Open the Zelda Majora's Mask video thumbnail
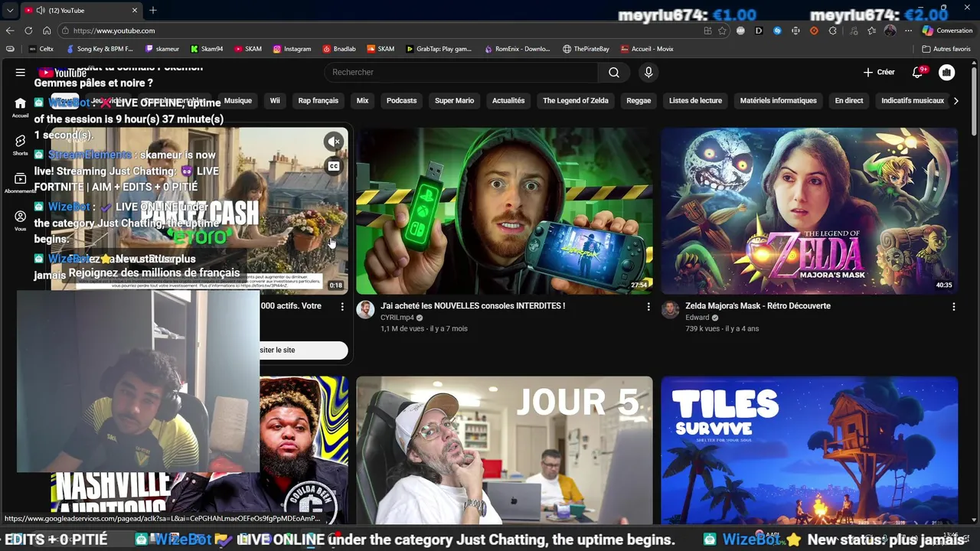Viewport: 980px width, 551px height. tap(809, 211)
